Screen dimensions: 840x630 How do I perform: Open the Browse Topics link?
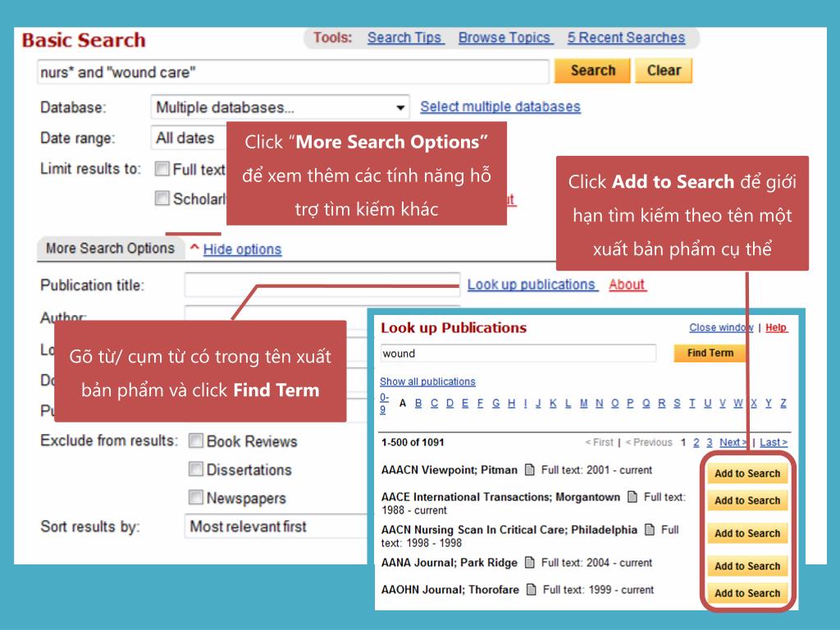[505, 38]
